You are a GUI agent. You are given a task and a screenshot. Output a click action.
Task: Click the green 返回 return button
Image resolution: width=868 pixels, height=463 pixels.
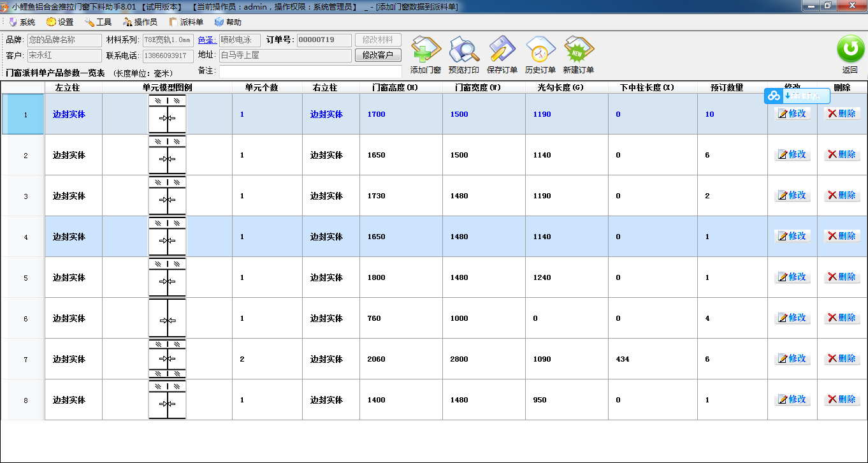click(x=850, y=55)
